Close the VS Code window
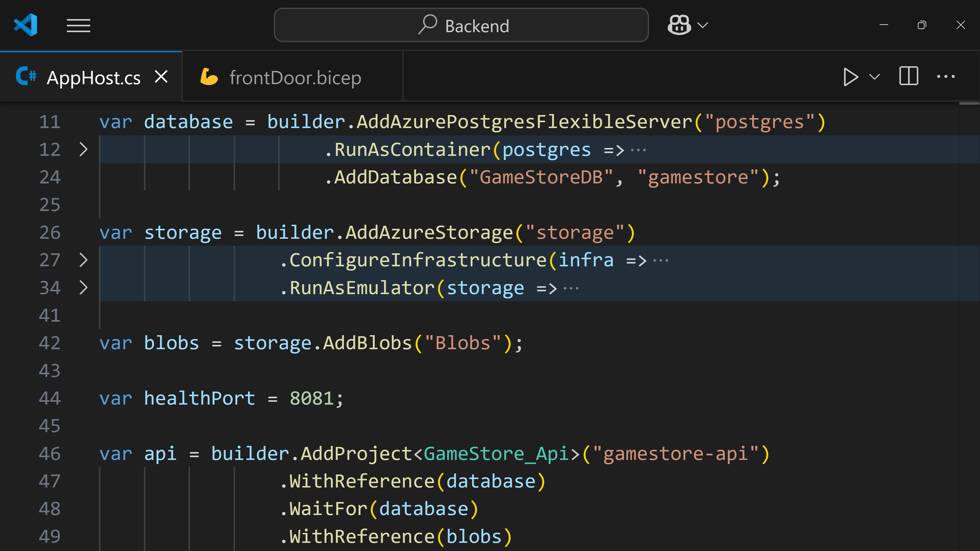The image size is (980, 551). 961,25
